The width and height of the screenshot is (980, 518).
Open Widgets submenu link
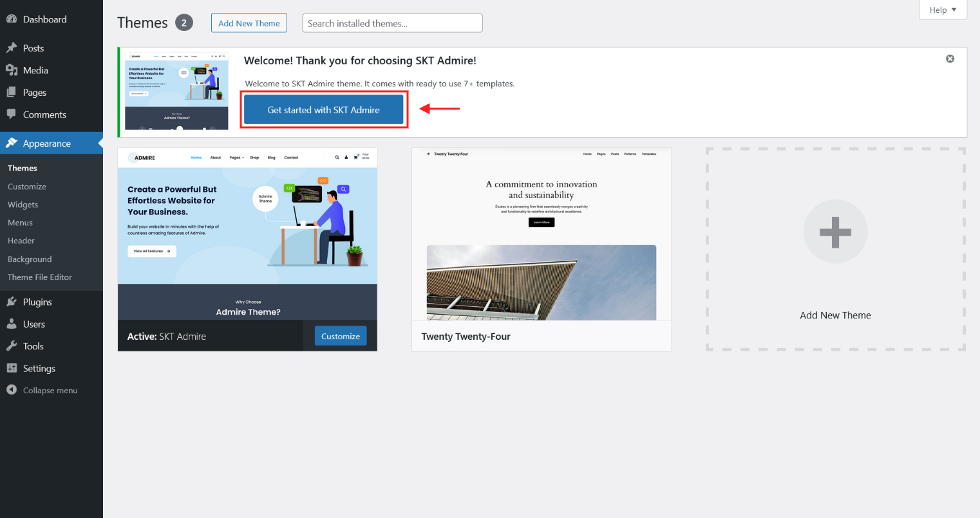(23, 205)
